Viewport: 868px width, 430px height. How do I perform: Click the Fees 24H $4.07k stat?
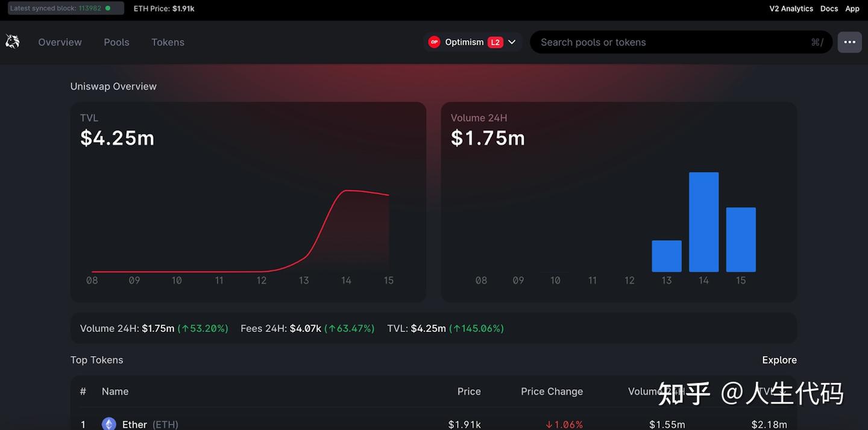(x=281, y=328)
